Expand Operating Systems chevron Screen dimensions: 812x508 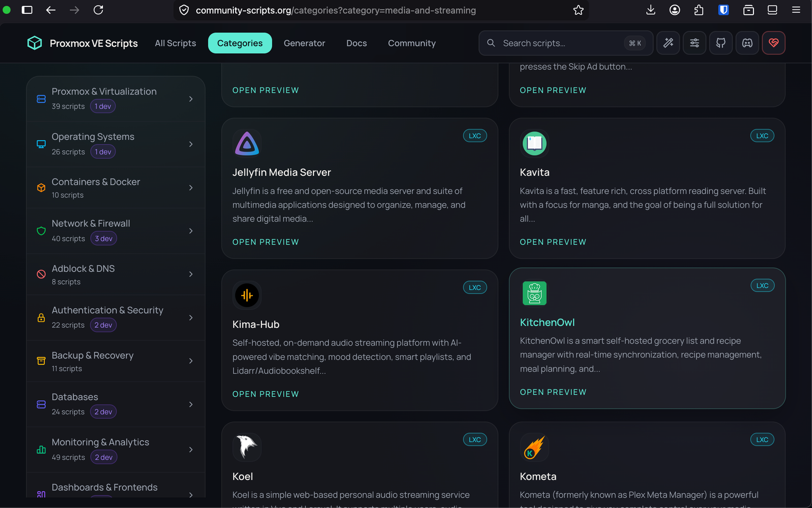coord(191,144)
